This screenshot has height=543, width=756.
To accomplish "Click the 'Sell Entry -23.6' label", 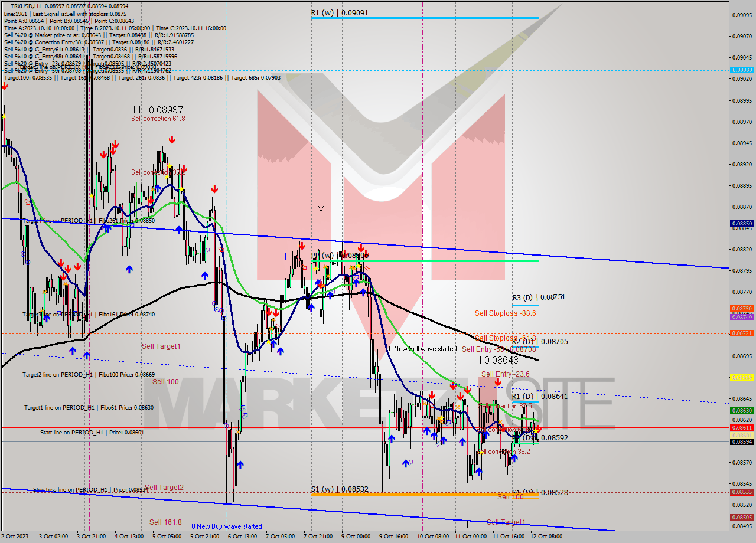I will (x=505, y=374).
